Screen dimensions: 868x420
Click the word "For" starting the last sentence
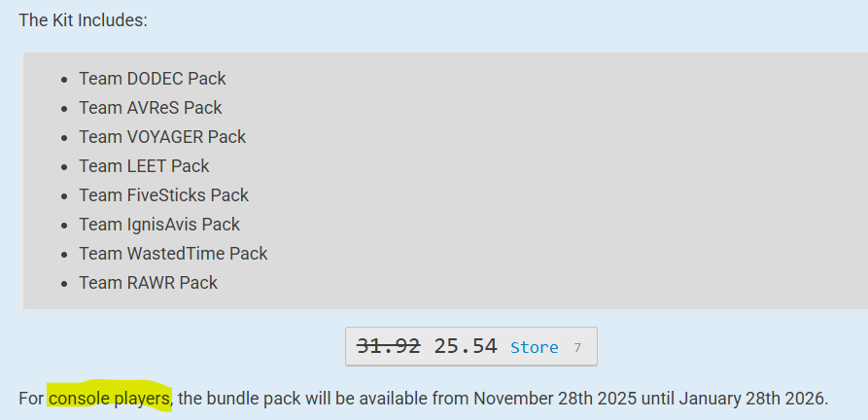tap(31, 399)
